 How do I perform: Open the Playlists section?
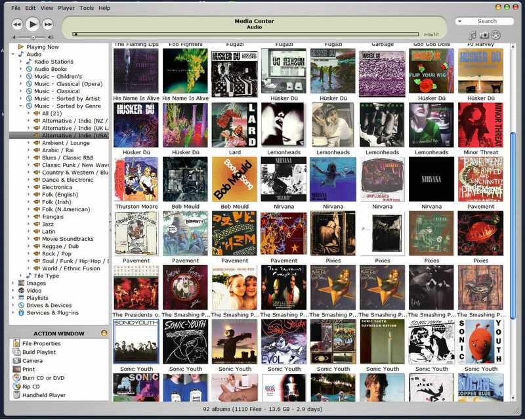click(x=37, y=298)
